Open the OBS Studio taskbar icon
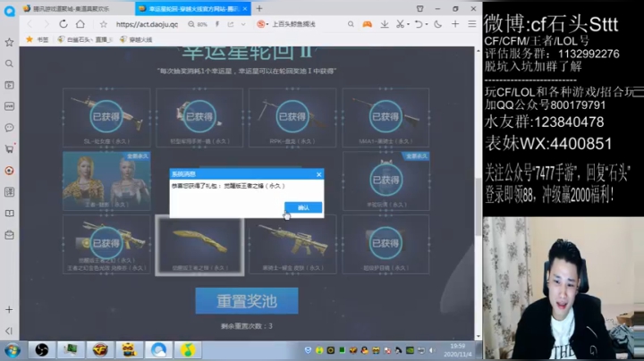 pyautogui.click(x=42, y=350)
